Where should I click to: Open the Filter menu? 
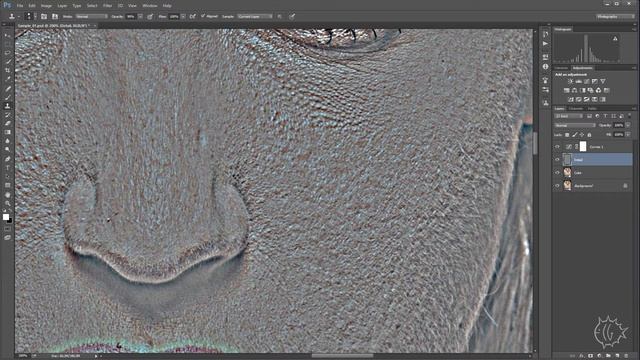[107, 6]
